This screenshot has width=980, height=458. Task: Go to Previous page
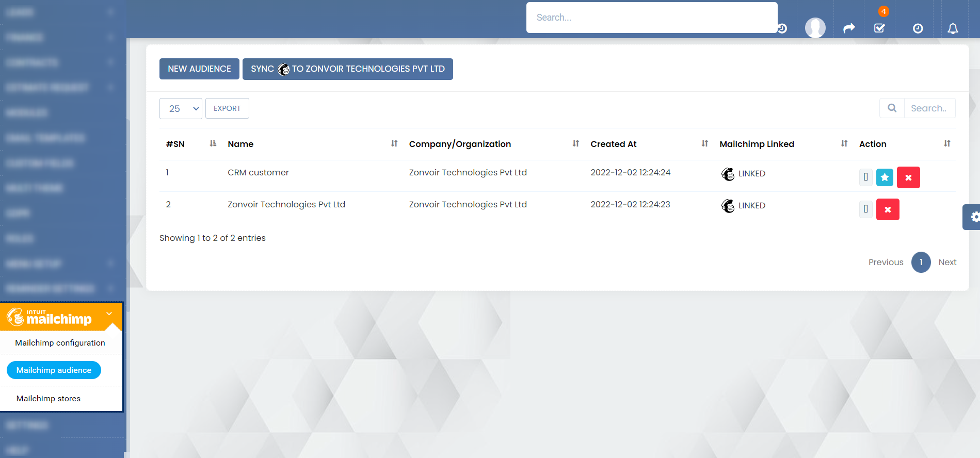pyautogui.click(x=886, y=262)
